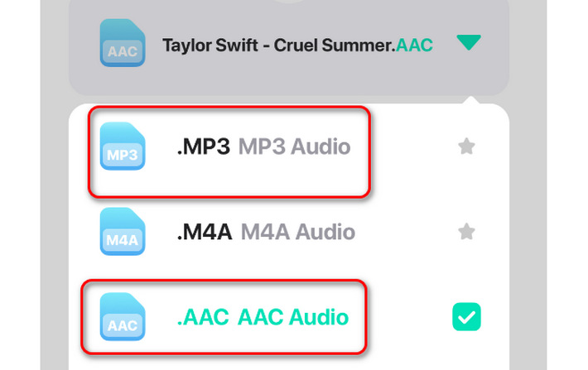The width and height of the screenshot is (588, 370).
Task: Click the AAC format icon in list
Action: pos(123,316)
